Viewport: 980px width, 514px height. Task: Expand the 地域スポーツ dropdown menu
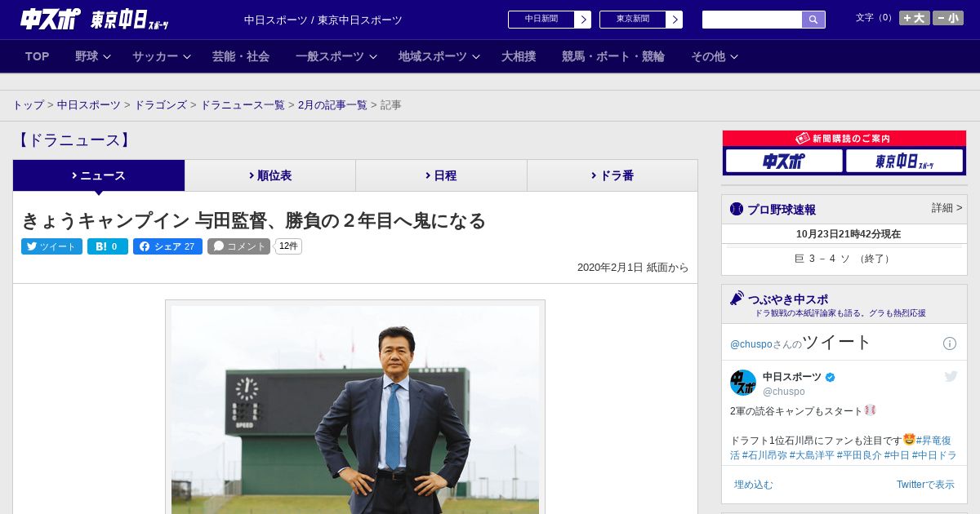point(439,56)
